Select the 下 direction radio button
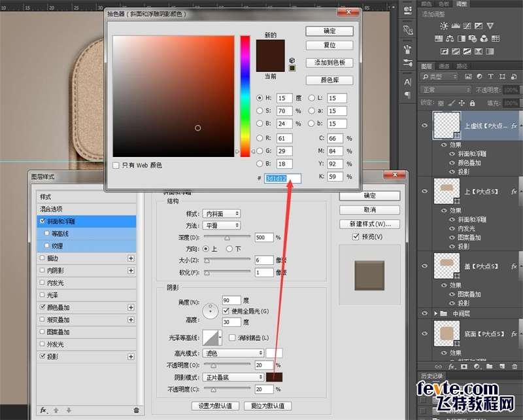This screenshot has width=523, height=420. (x=229, y=249)
